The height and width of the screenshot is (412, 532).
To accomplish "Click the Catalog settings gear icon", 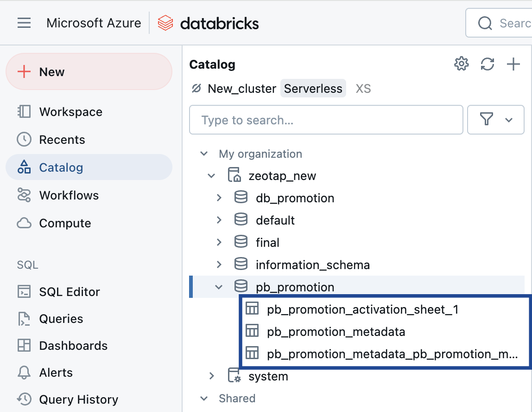I will click(x=461, y=64).
